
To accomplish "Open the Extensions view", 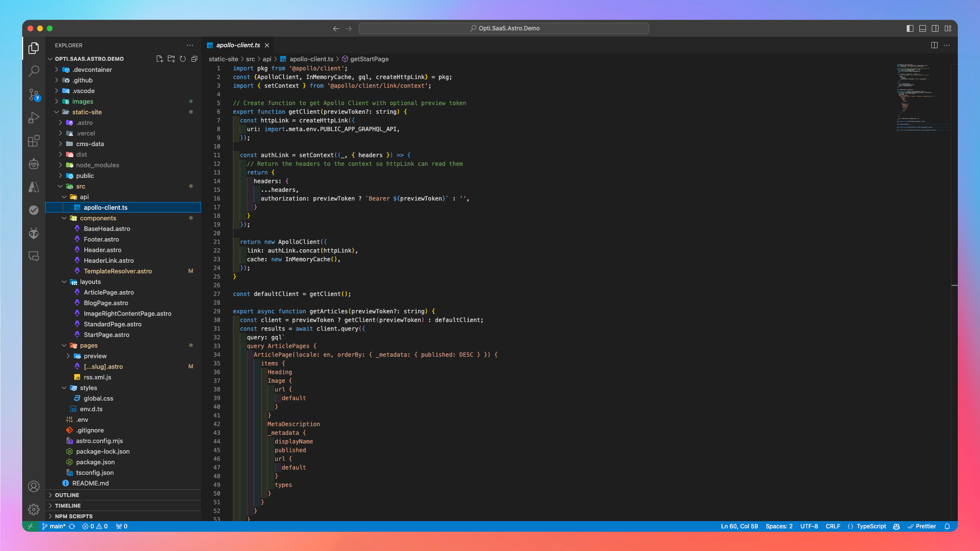I will tap(34, 141).
